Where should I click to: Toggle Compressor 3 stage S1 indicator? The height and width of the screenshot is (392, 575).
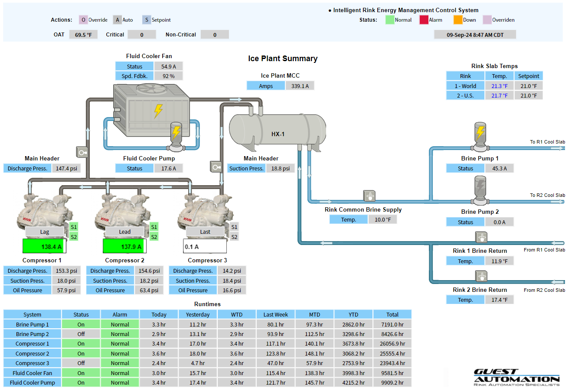[234, 227]
